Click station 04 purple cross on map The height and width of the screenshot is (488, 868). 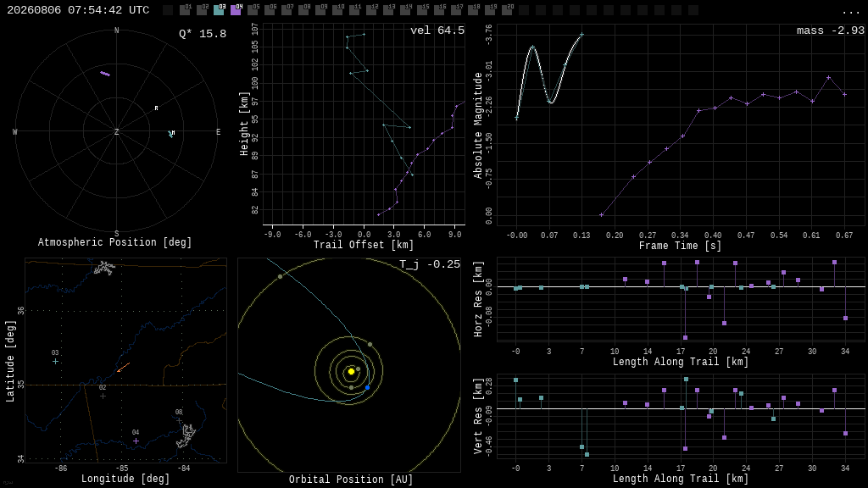(x=136, y=441)
